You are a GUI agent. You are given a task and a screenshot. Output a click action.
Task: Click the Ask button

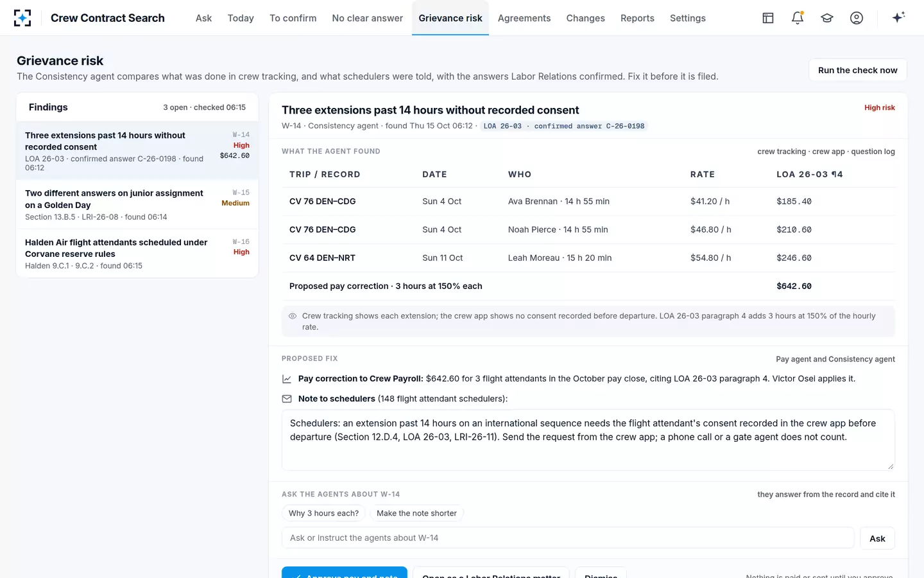877,538
